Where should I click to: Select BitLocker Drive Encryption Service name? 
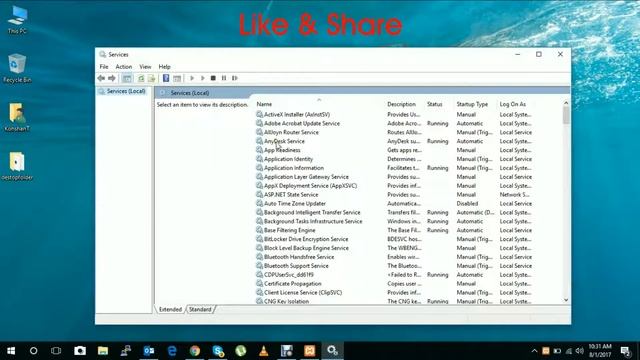[306, 239]
